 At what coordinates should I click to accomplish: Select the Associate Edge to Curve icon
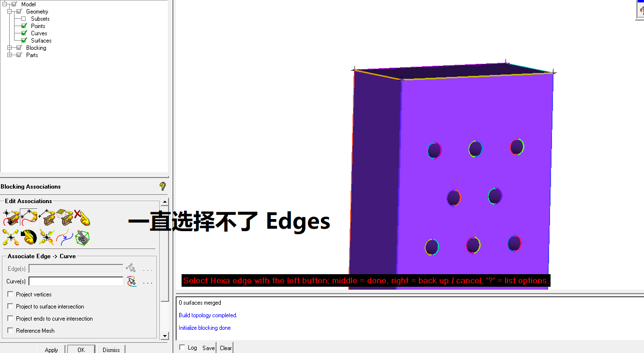[x=29, y=219]
